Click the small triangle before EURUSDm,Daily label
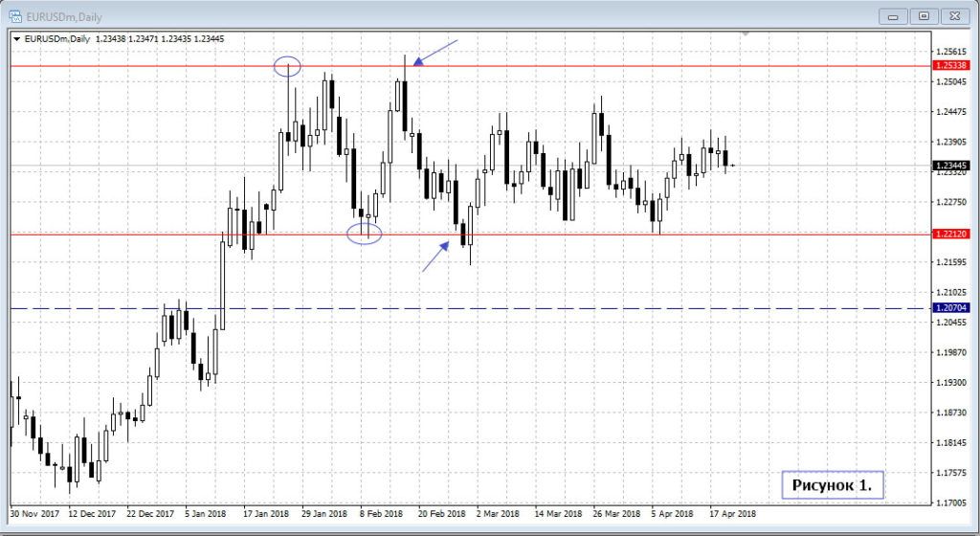 coord(16,39)
